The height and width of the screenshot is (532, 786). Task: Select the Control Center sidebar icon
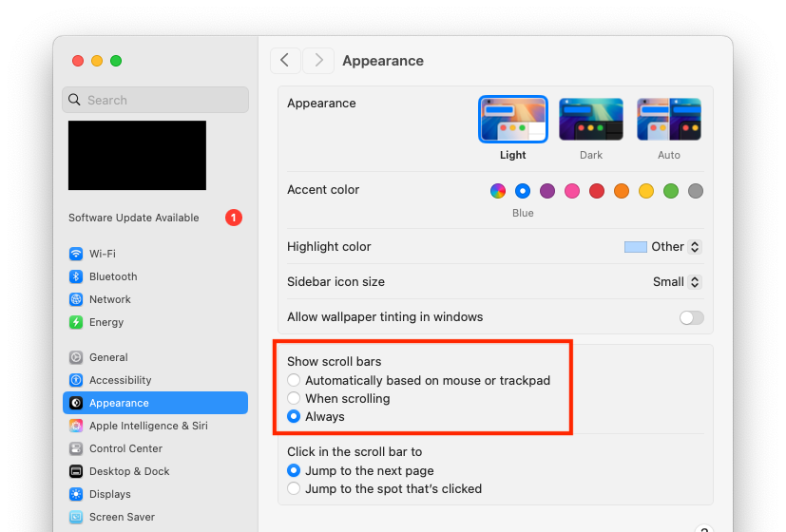76,448
